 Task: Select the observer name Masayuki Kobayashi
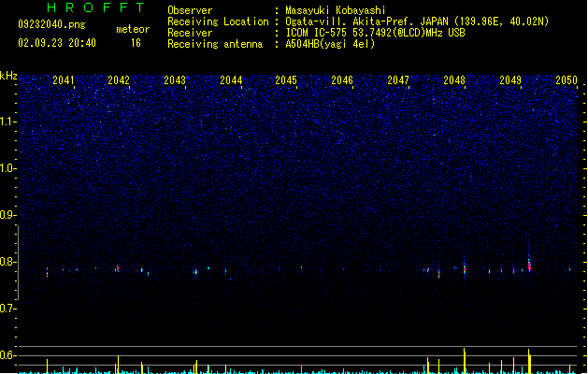tap(336, 10)
